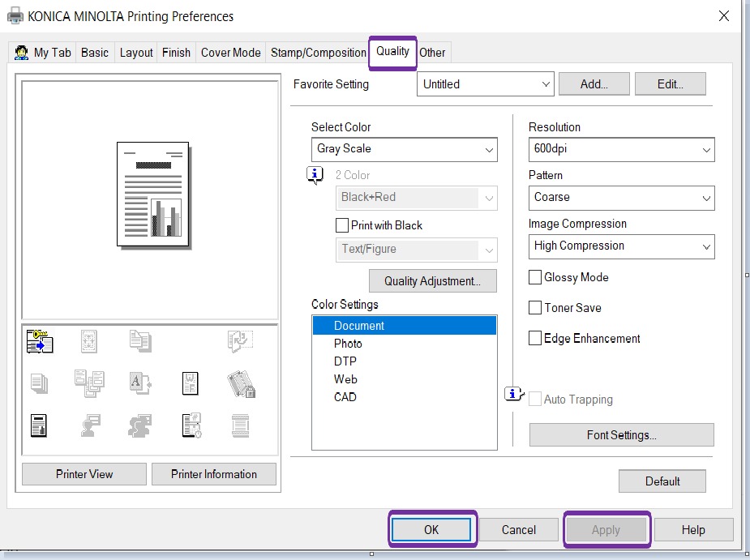Enable the Print with Black checkbox
The height and width of the screenshot is (560, 750).
(342, 225)
